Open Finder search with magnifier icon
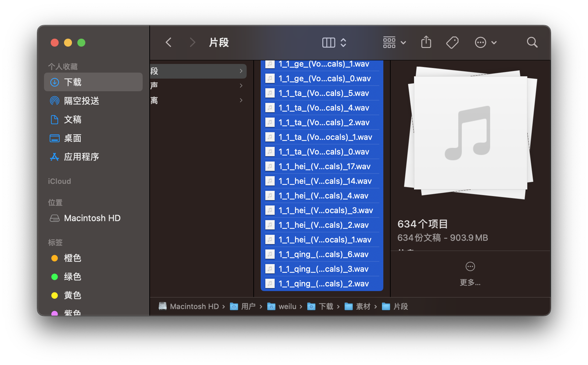 click(x=532, y=42)
